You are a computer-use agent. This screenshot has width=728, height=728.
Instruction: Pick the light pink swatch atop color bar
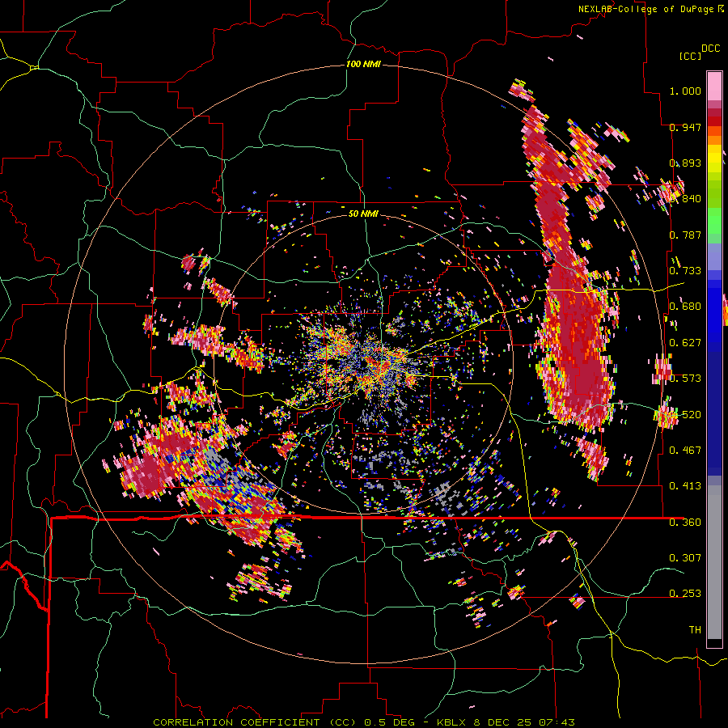pos(714,86)
